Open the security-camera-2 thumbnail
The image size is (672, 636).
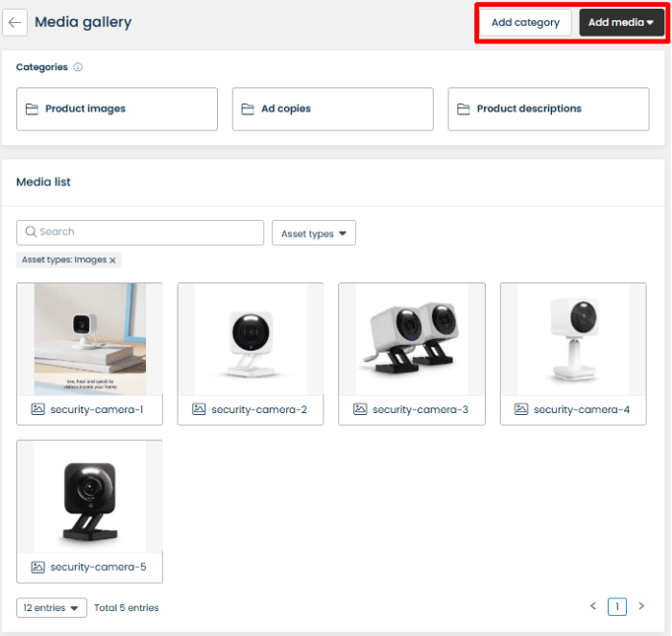pos(251,339)
